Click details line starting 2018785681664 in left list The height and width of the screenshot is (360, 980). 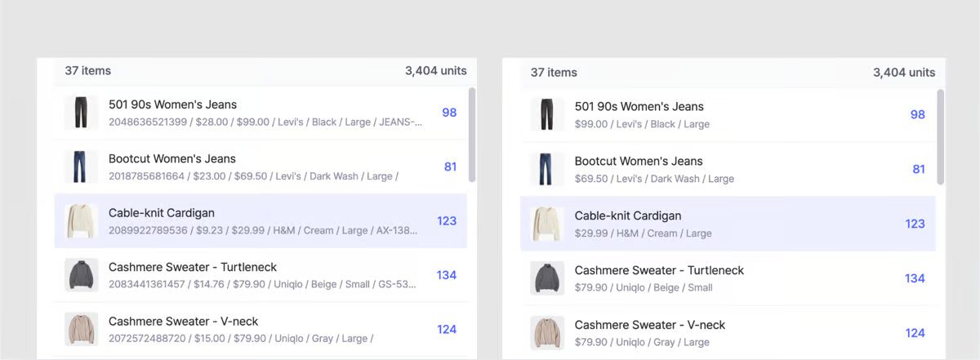tap(253, 176)
